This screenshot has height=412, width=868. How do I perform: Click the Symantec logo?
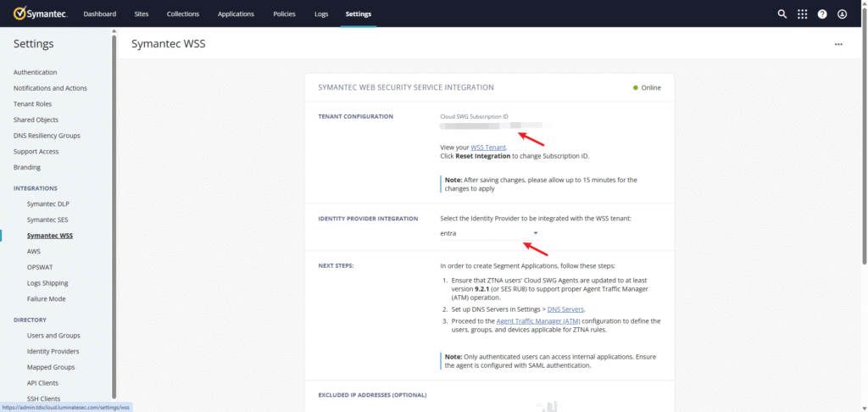coord(39,14)
